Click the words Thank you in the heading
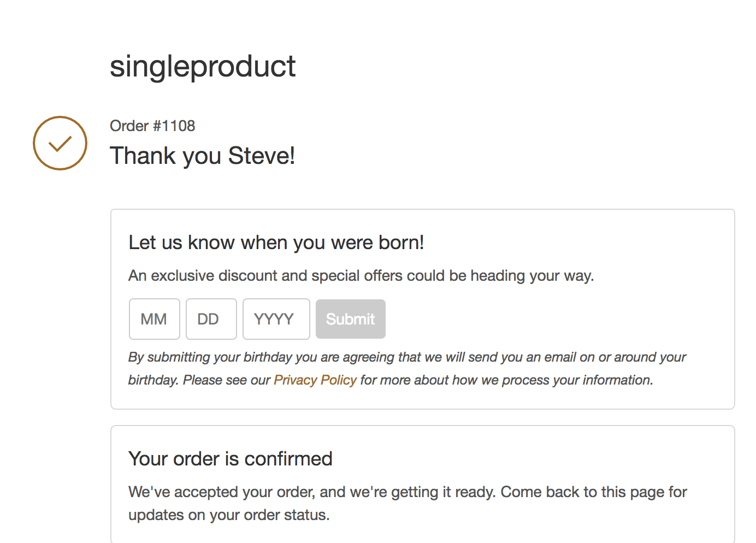756x543 pixels. point(167,156)
